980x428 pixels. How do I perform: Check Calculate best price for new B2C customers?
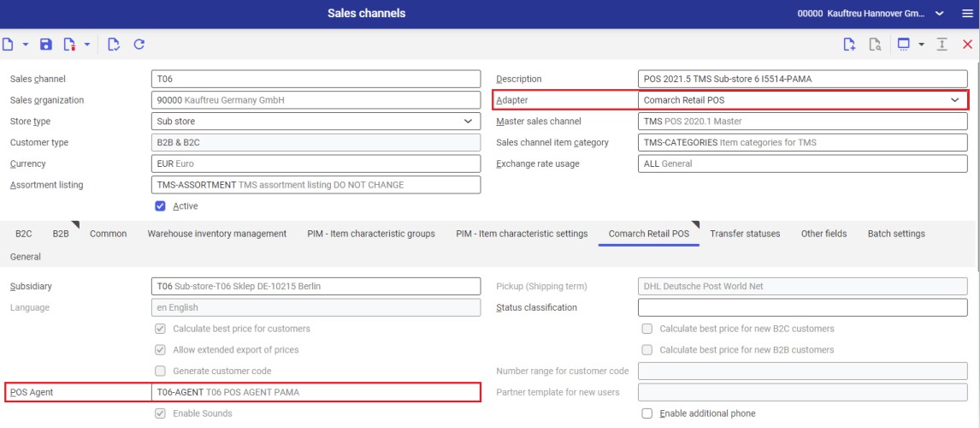click(x=647, y=329)
